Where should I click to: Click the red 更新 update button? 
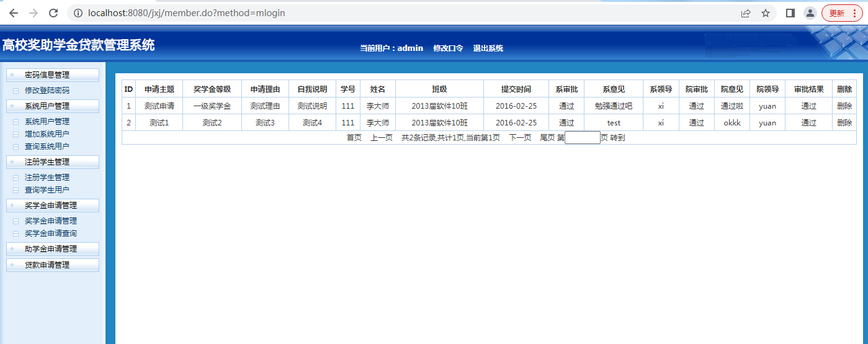point(841,13)
